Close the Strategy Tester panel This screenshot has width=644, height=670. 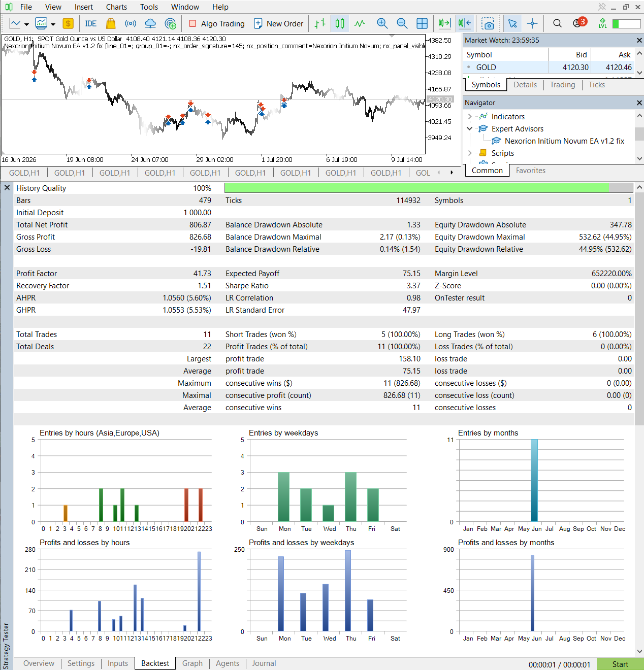pyautogui.click(x=7, y=188)
